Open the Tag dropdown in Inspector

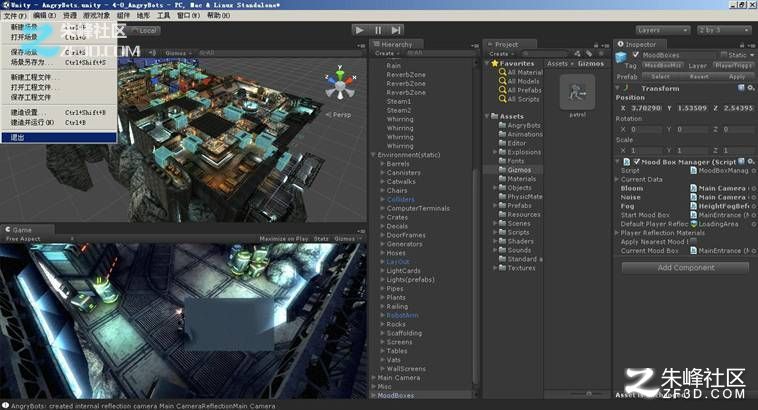click(x=663, y=65)
